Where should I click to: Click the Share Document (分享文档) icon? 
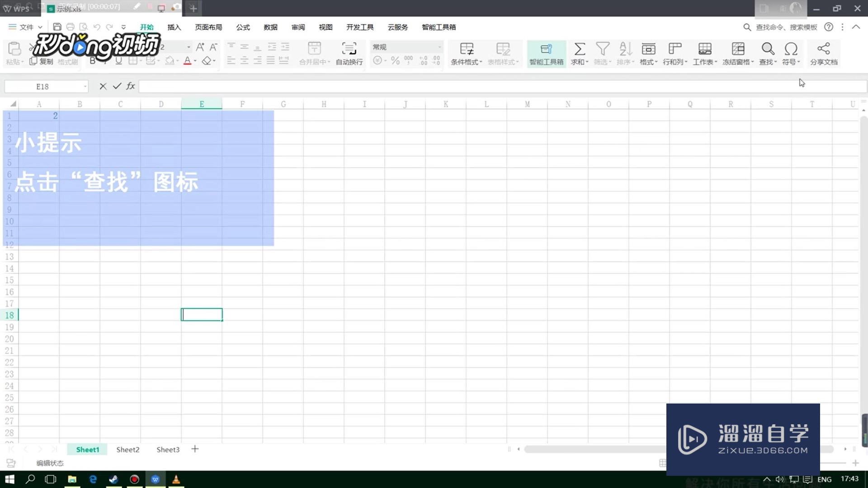tap(823, 49)
